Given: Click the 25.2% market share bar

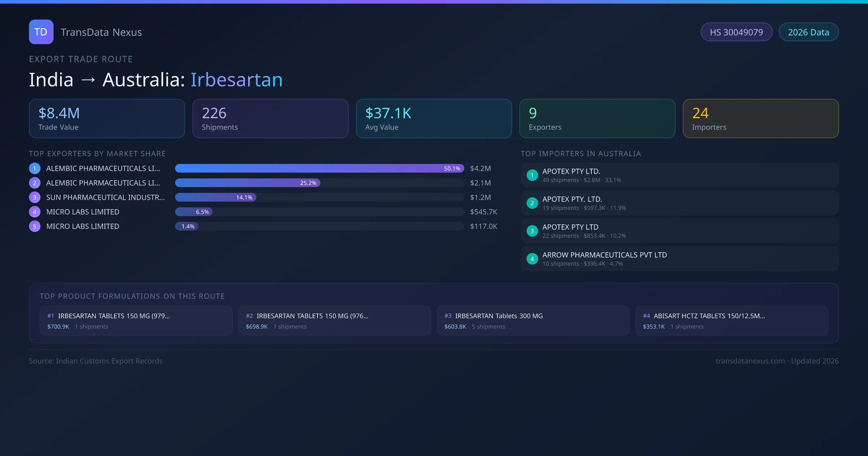Looking at the screenshot, I should [247, 183].
